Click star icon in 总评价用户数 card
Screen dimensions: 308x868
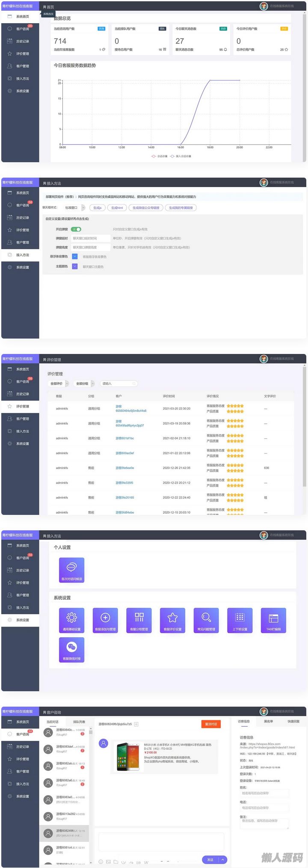pos(286,50)
